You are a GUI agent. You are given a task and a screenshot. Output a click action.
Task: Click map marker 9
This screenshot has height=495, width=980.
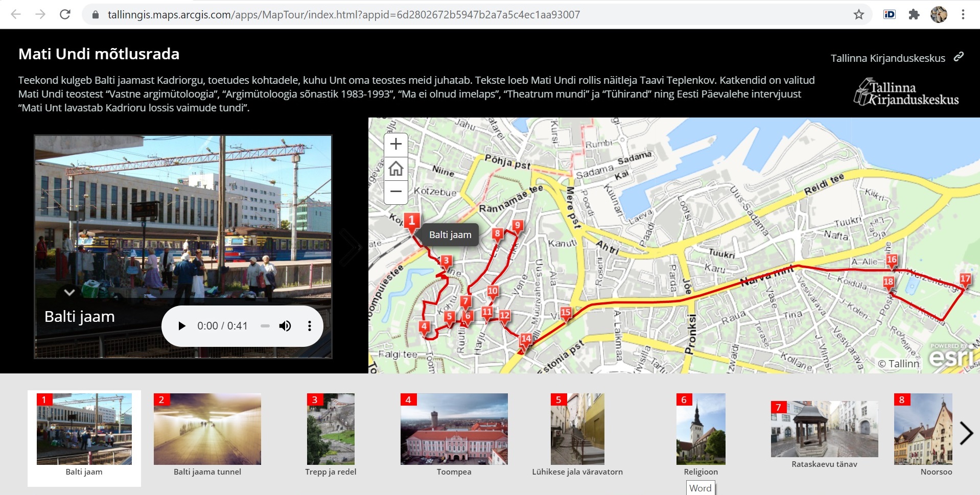(518, 226)
